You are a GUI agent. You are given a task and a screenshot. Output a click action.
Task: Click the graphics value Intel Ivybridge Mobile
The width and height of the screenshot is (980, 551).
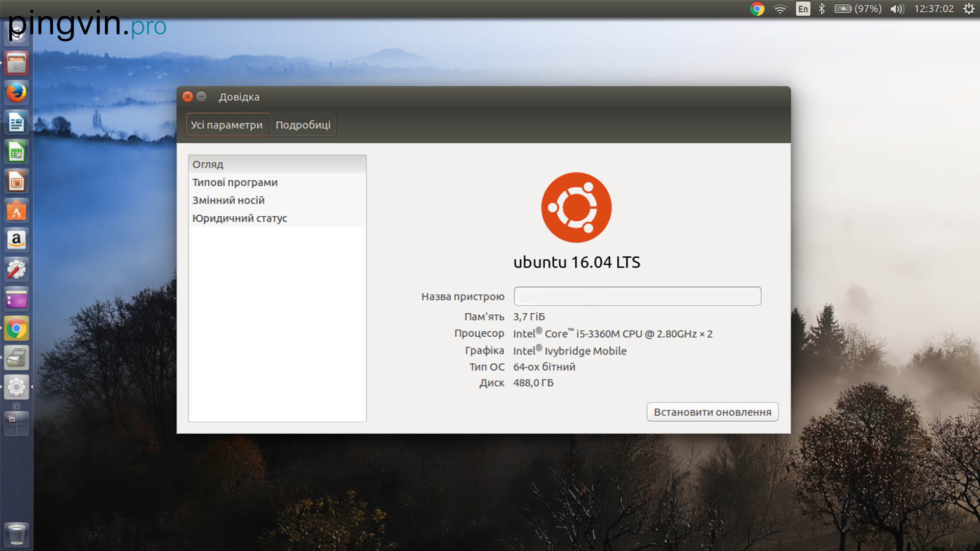pos(570,350)
